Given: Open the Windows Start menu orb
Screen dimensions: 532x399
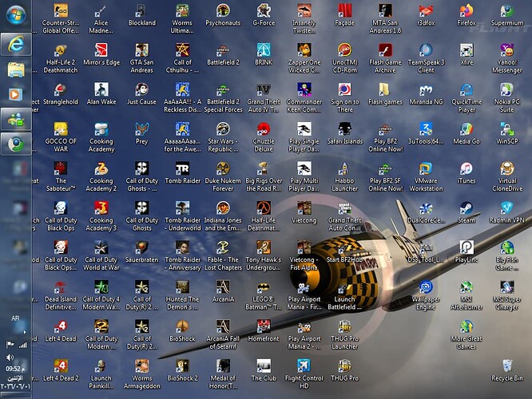Looking at the screenshot, I should 16,16.
